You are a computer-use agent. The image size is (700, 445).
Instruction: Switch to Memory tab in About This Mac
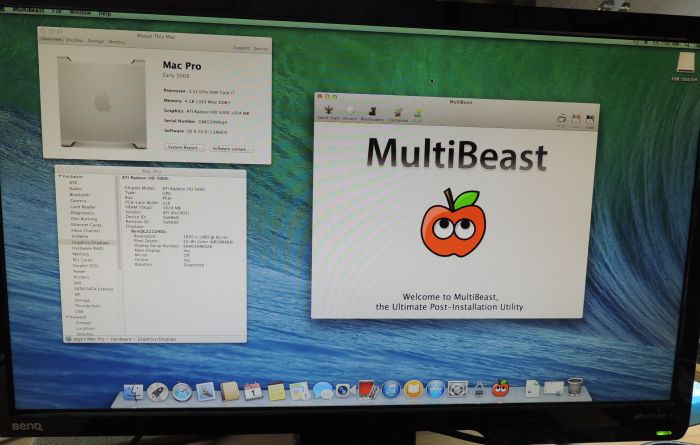click(x=117, y=42)
